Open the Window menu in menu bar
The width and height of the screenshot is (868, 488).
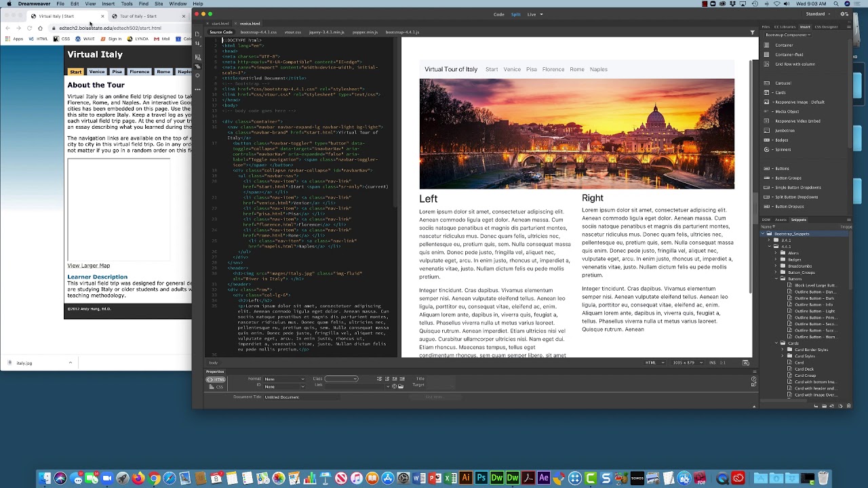tap(178, 4)
